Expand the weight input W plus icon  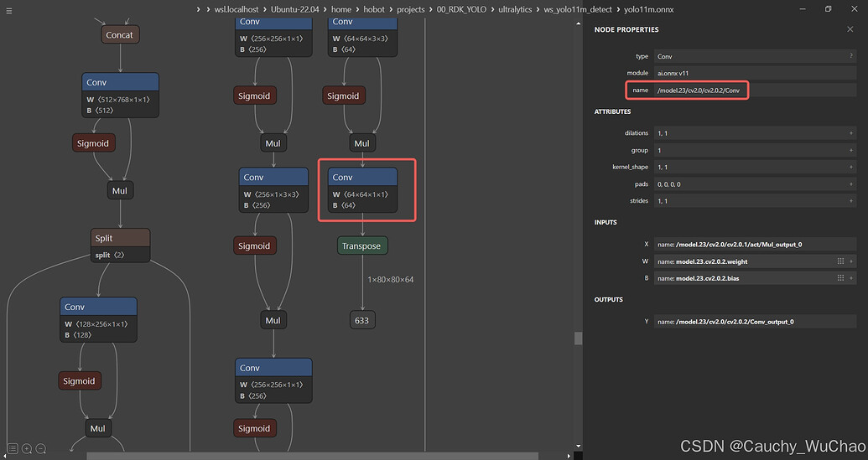click(x=851, y=261)
